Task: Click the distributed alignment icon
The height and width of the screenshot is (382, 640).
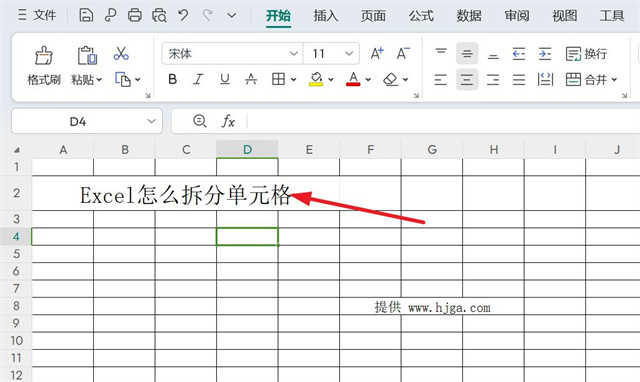Action: [545, 79]
